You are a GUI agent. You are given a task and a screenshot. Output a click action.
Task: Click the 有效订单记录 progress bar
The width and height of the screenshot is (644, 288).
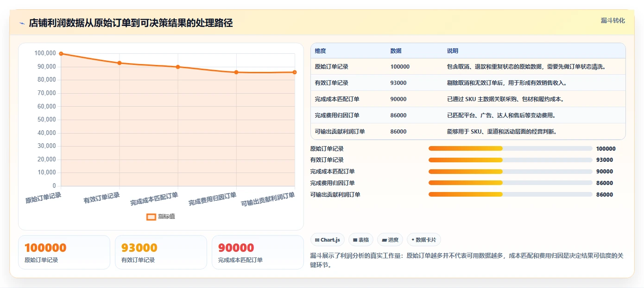pos(510,160)
